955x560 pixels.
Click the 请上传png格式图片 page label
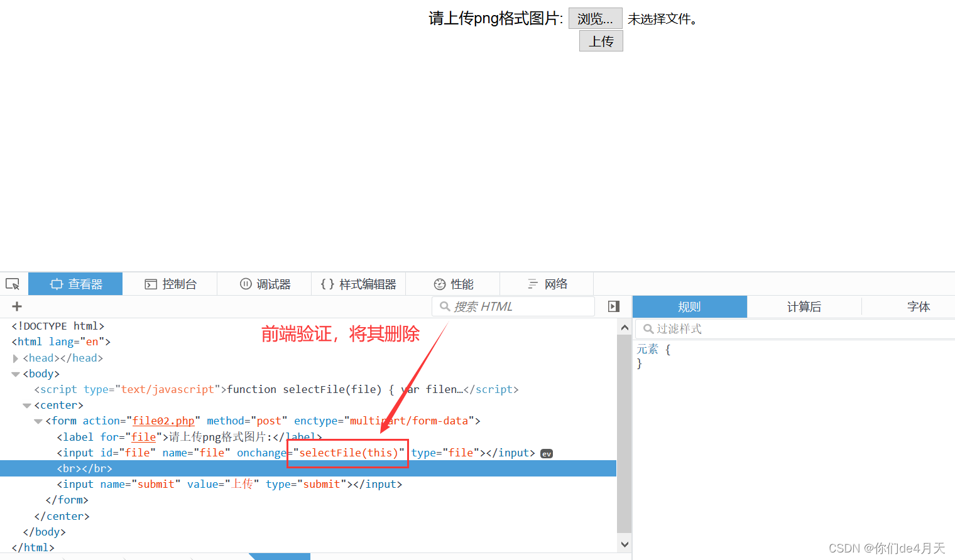coord(496,18)
